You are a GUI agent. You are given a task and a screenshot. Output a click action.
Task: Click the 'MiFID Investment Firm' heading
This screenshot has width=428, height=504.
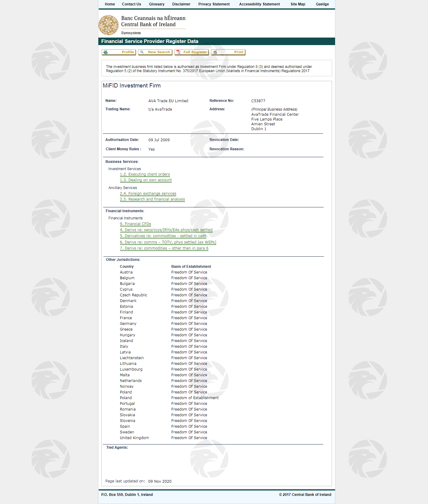point(132,86)
